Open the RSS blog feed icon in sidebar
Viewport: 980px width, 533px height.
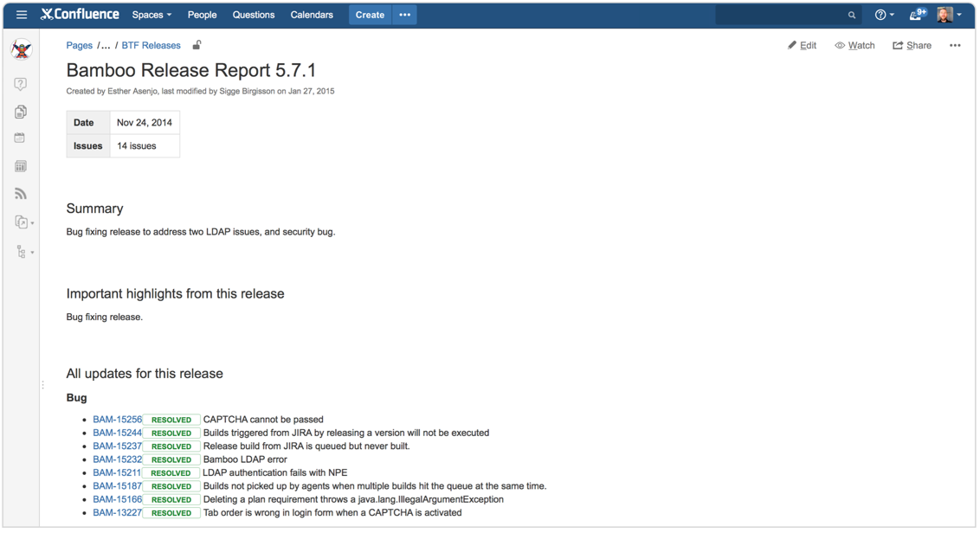(x=21, y=194)
